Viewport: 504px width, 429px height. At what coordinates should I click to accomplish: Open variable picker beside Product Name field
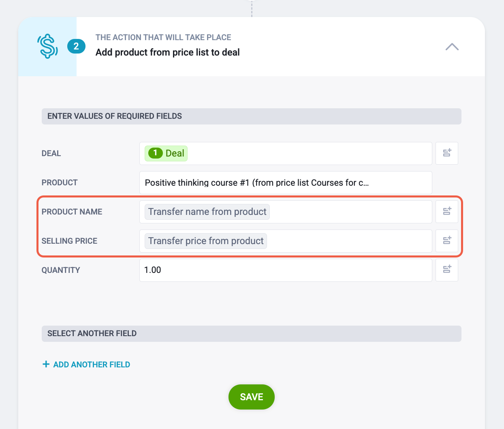(447, 212)
